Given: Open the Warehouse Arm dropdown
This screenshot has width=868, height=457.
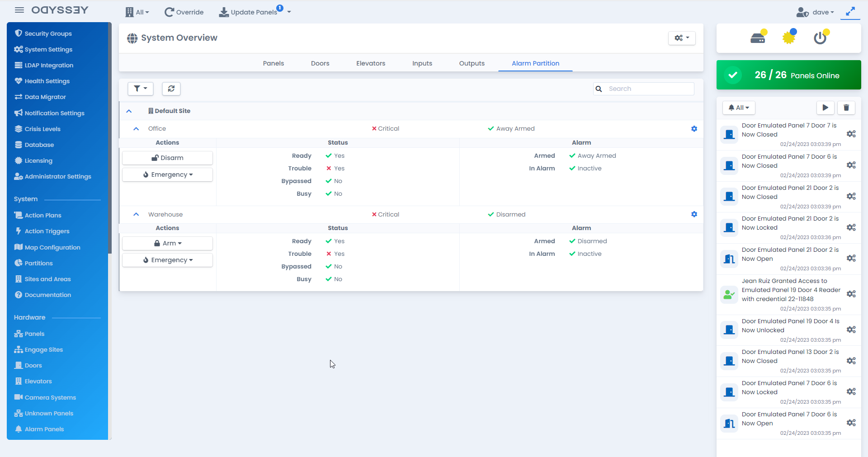Looking at the screenshot, I should 168,243.
